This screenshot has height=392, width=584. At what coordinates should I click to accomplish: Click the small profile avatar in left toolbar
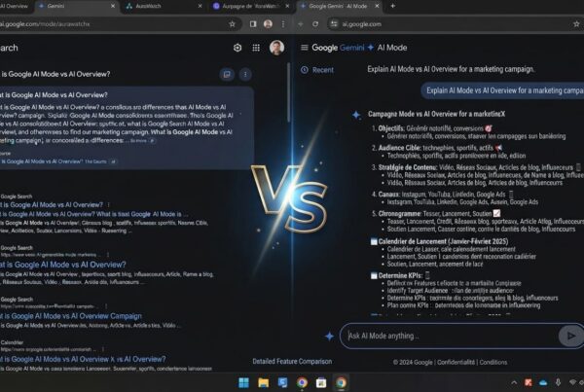click(268, 24)
